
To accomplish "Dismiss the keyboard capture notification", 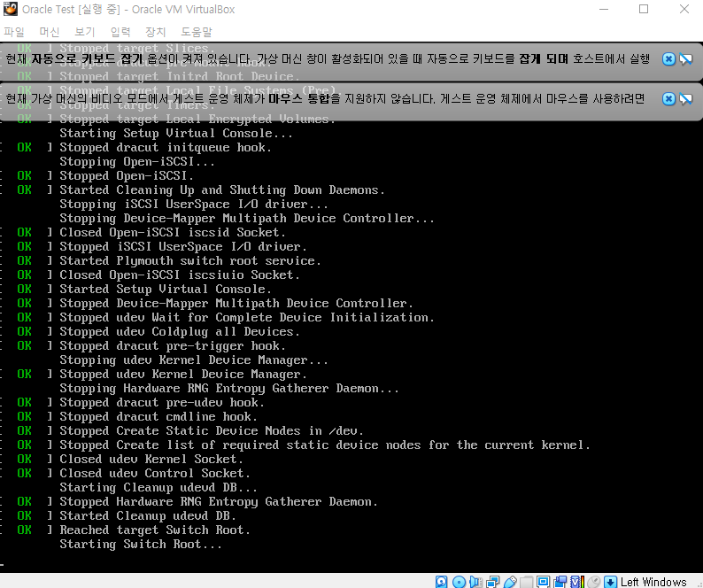I will tap(668, 59).
